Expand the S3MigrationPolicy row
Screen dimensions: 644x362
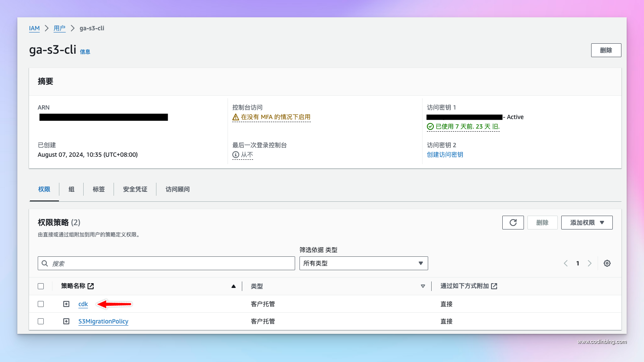click(66, 321)
